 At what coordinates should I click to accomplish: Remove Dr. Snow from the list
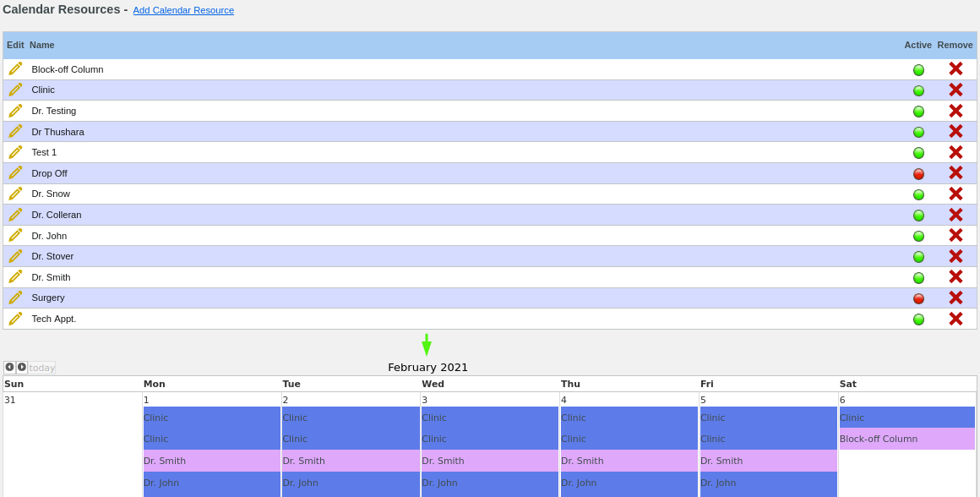pyautogui.click(x=955, y=194)
